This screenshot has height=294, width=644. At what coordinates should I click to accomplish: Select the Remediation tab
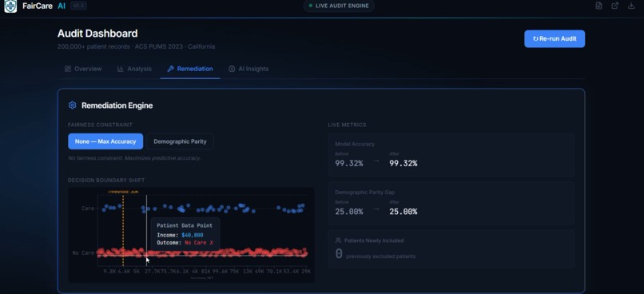click(190, 69)
